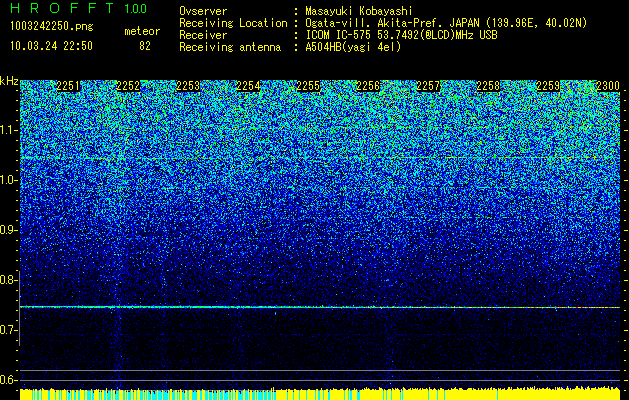
Task: Click the 2252 time marker
Action: [x=128, y=86]
